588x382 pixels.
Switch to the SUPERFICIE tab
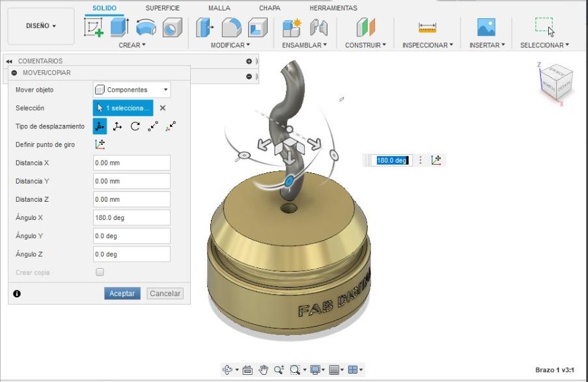click(x=162, y=8)
